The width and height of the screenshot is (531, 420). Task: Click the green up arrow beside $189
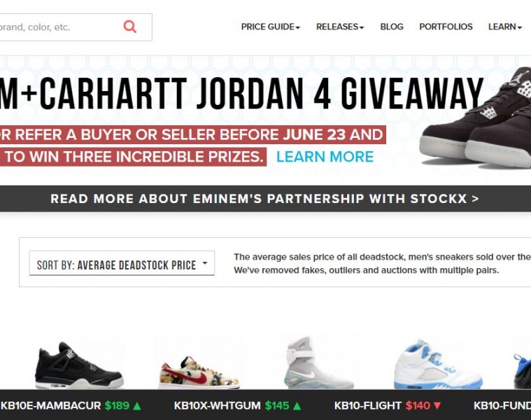(x=137, y=406)
